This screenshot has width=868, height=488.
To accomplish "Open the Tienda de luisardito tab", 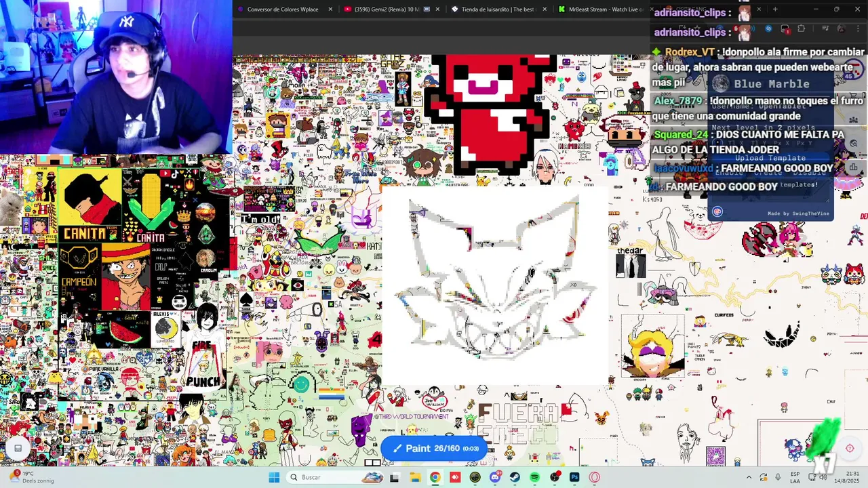I will pyautogui.click(x=498, y=9).
